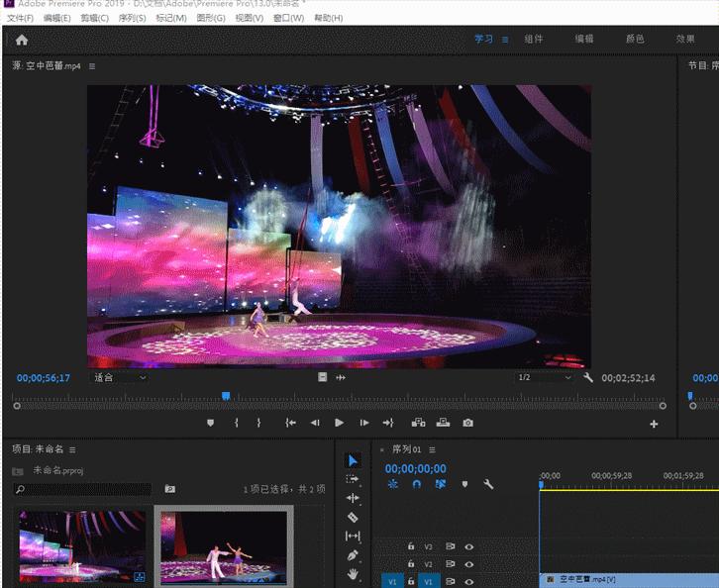
Task: Toggle Linked Selection in timeline
Action: (440, 484)
